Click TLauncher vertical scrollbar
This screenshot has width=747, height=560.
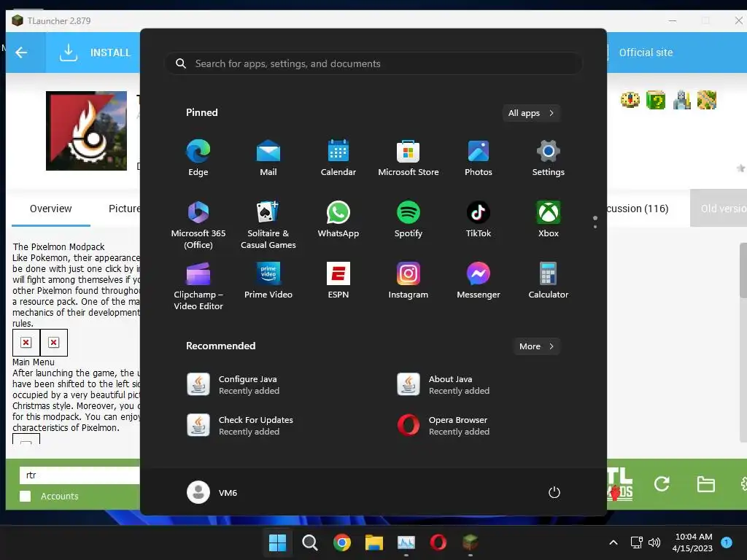(742, 270)
